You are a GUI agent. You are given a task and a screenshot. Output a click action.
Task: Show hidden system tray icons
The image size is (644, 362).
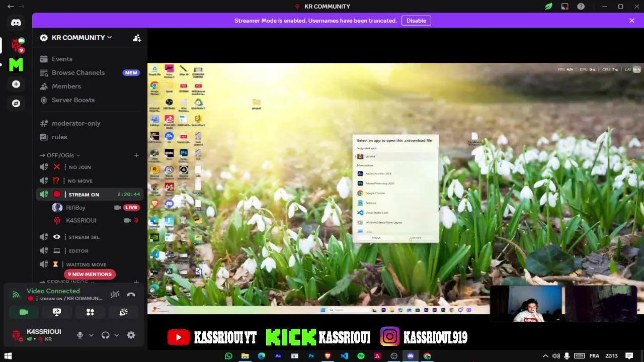click(545, 356)
